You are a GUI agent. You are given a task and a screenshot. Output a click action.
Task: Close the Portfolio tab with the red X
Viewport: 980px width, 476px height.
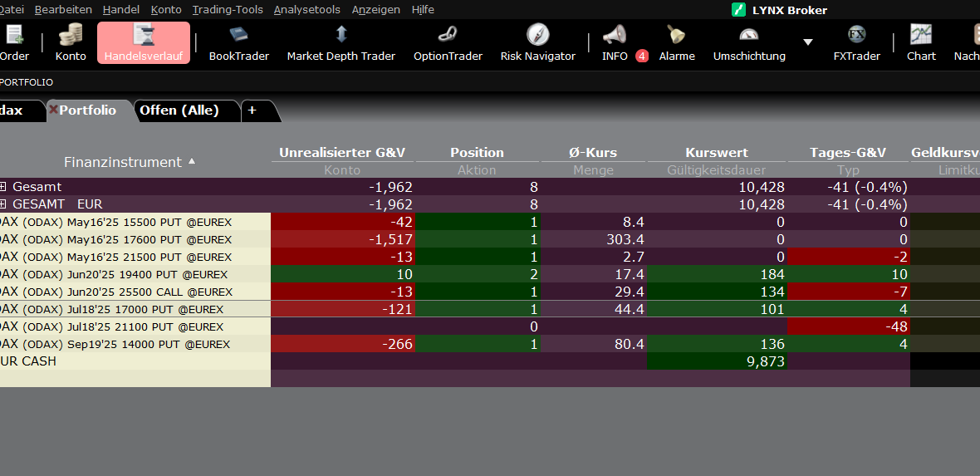tap(53, 110)
